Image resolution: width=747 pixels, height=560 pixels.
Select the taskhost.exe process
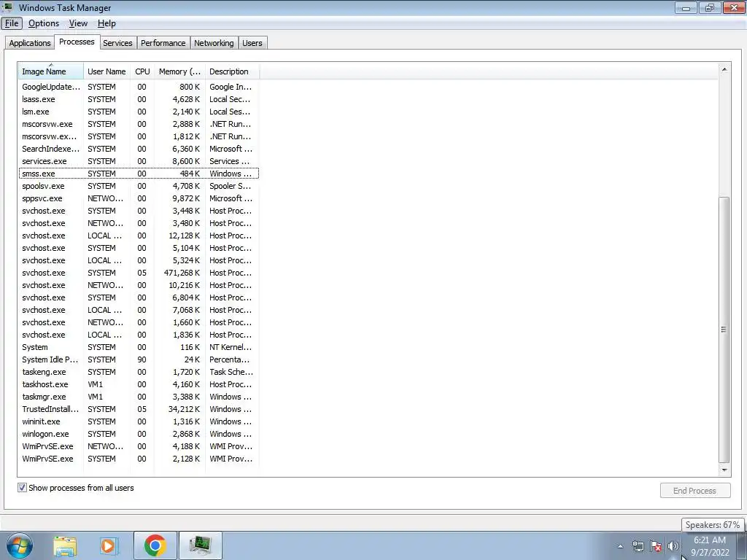139,384
